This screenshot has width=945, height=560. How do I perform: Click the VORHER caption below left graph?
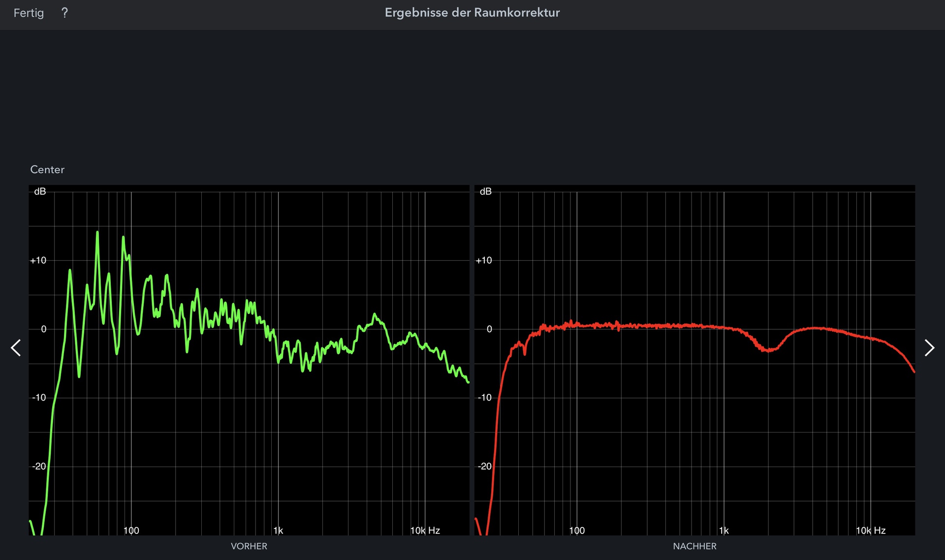(x=249, y=546)
